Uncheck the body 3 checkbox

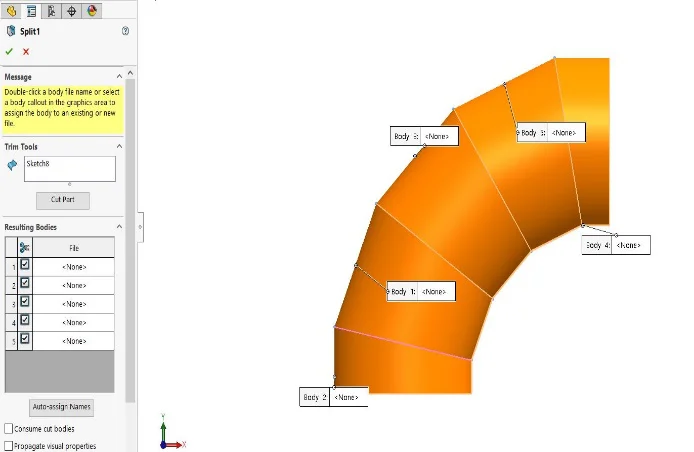click(25, 301)
